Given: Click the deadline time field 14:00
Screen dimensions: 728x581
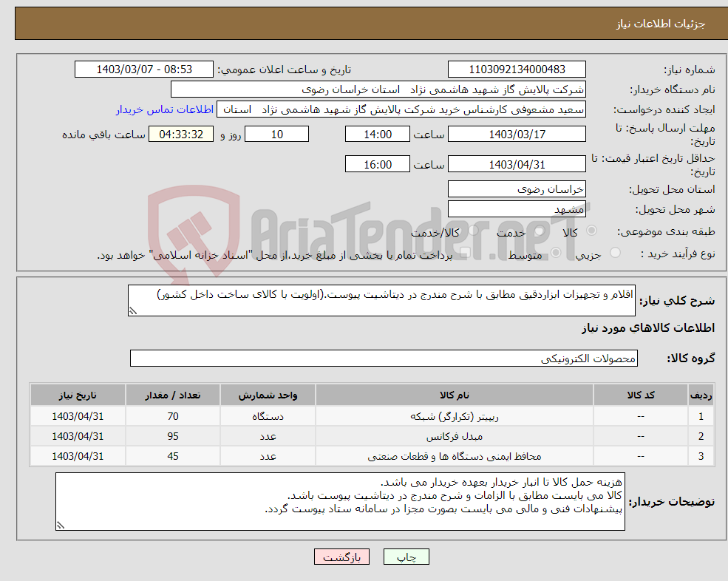Looking at the screenshot, I should pos(378,135).
